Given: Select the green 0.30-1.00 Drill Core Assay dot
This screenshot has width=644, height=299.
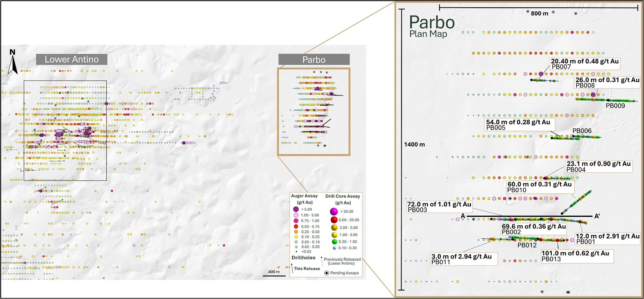Looking at the screenshot, I should coord(334,241).
